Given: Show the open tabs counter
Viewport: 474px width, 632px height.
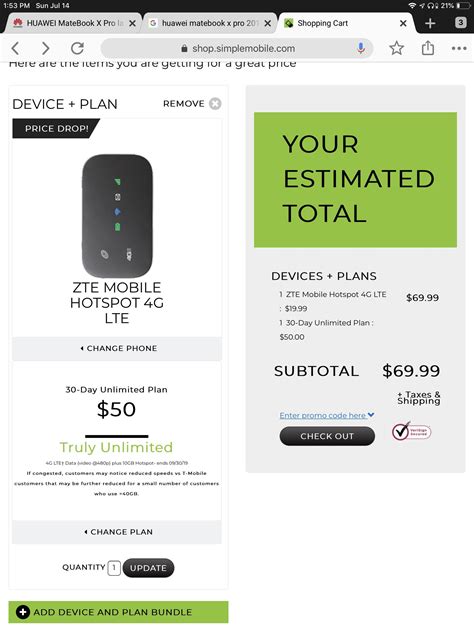Looking at the screenshot, I should (x=461, y=23).
